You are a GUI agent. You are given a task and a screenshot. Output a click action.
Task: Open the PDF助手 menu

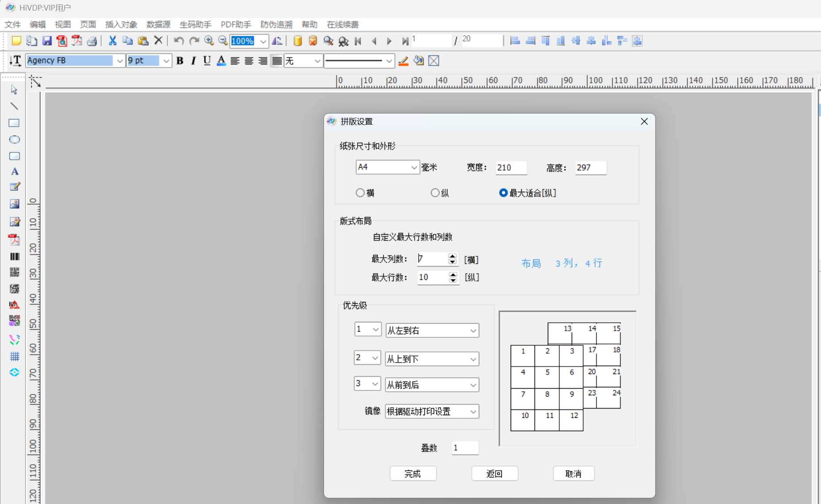(x=236, y=25)
